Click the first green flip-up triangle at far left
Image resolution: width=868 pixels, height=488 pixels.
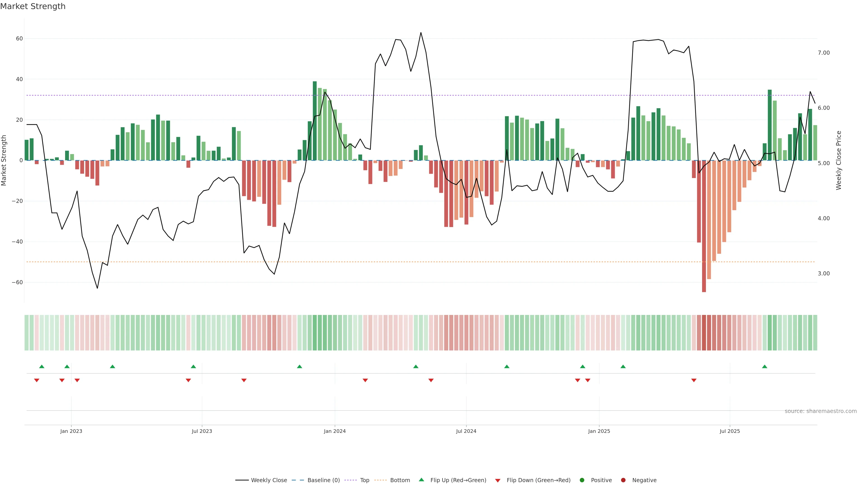[42, 366]
